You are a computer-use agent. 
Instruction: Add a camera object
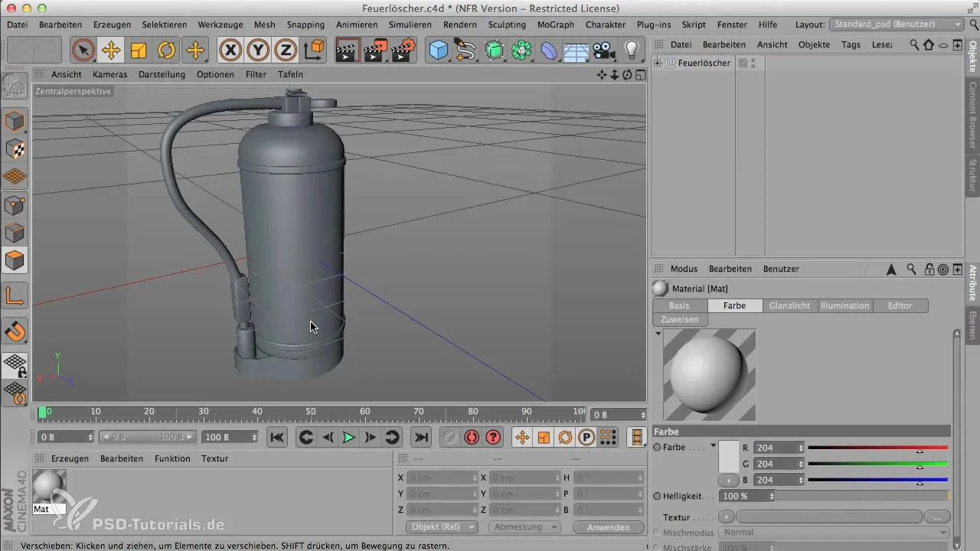[604, 51]
